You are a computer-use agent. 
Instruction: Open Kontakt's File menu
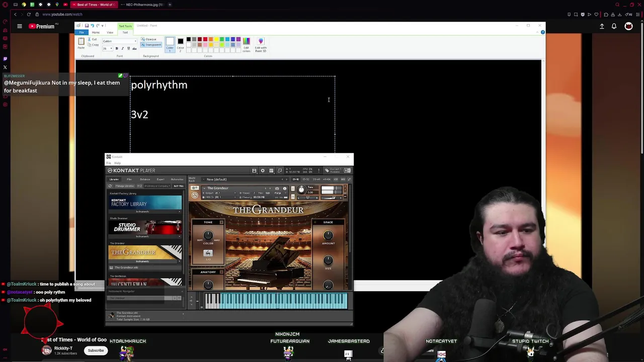[109, 163]
